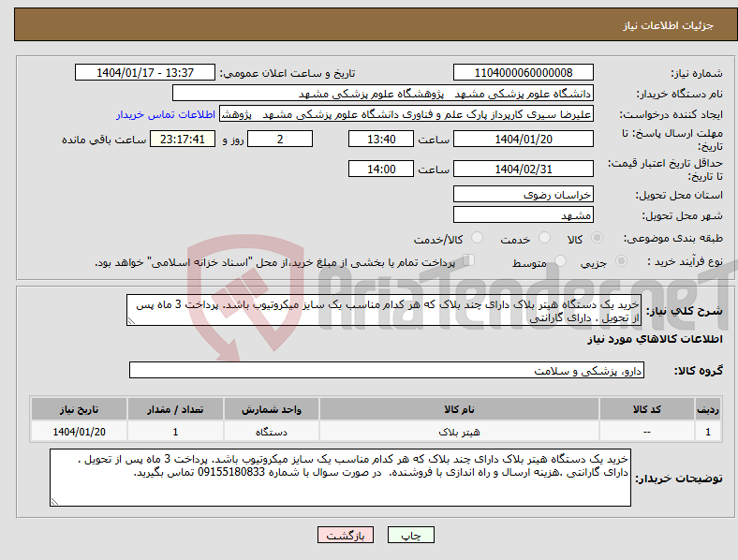
Task: Click the response deadline date 1404/01/20 field
Action: pyautogui.click(x=524, y=139)
